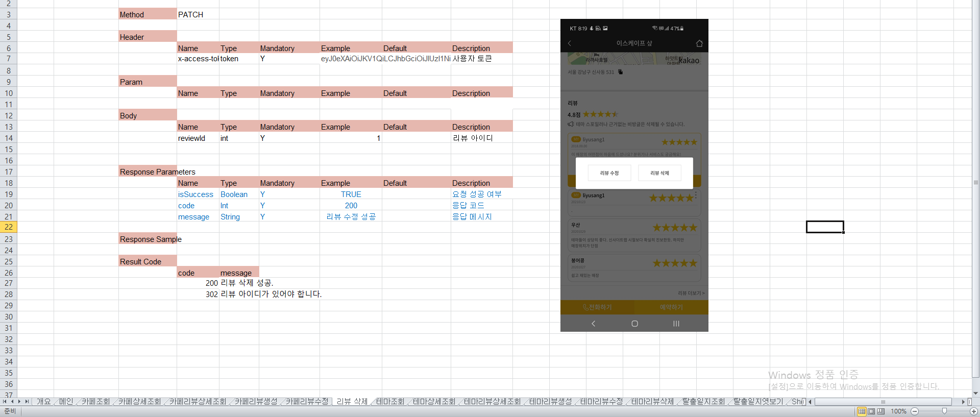This screenshot has width=980, height=417.
Task: Click the zoom out minus button
Action: (x=915, y=411)
